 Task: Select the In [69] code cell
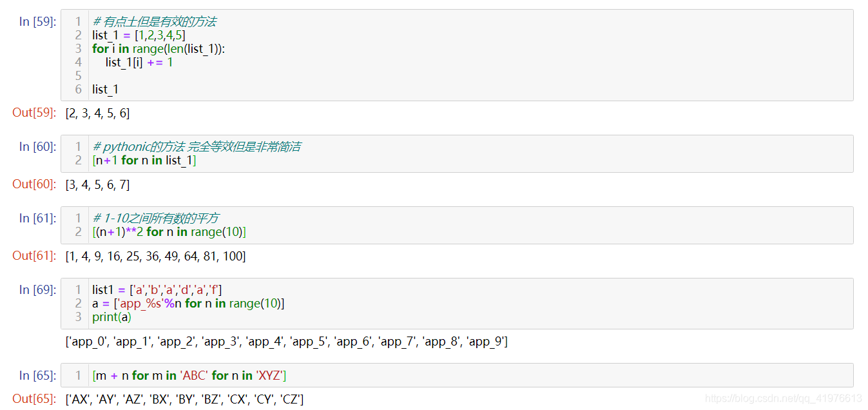457,303
